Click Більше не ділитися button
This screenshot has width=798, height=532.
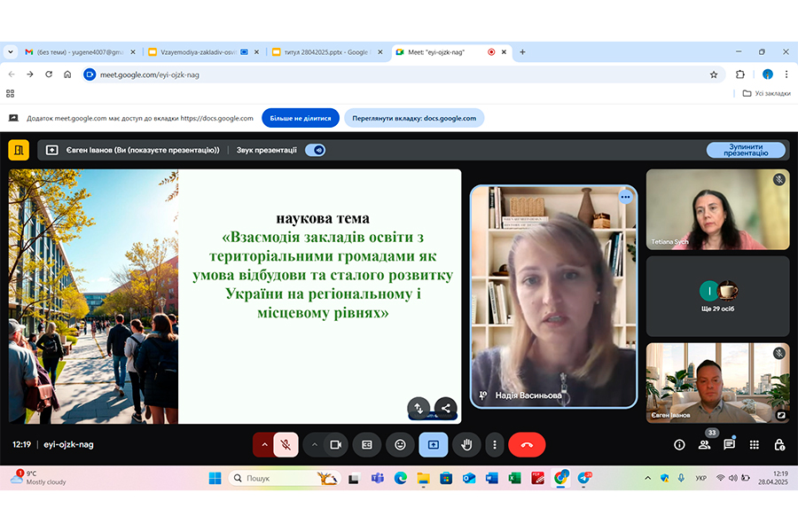[301, 118]
